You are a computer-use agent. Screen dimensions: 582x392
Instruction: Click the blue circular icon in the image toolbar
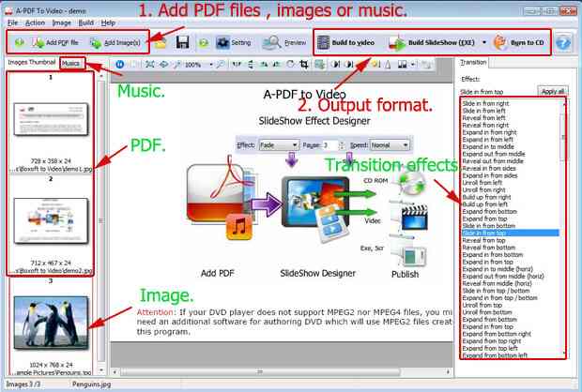(120, 65)
